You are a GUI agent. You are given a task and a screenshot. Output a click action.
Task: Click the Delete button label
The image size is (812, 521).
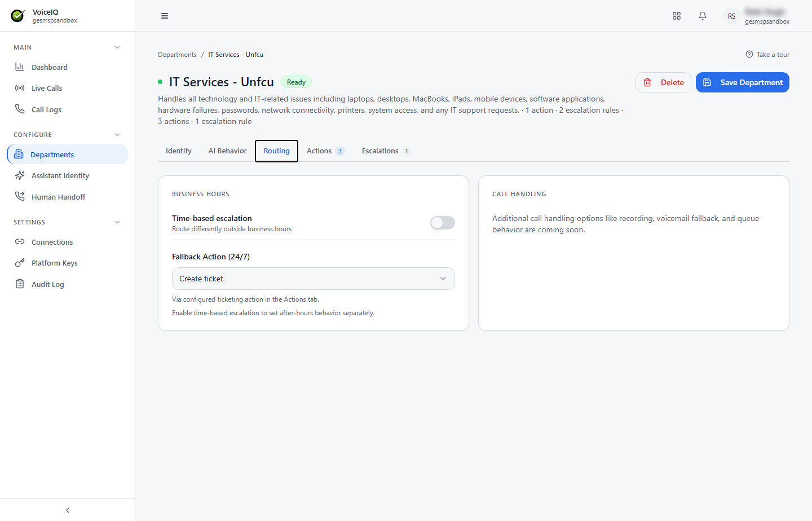(x=672, y=82)
